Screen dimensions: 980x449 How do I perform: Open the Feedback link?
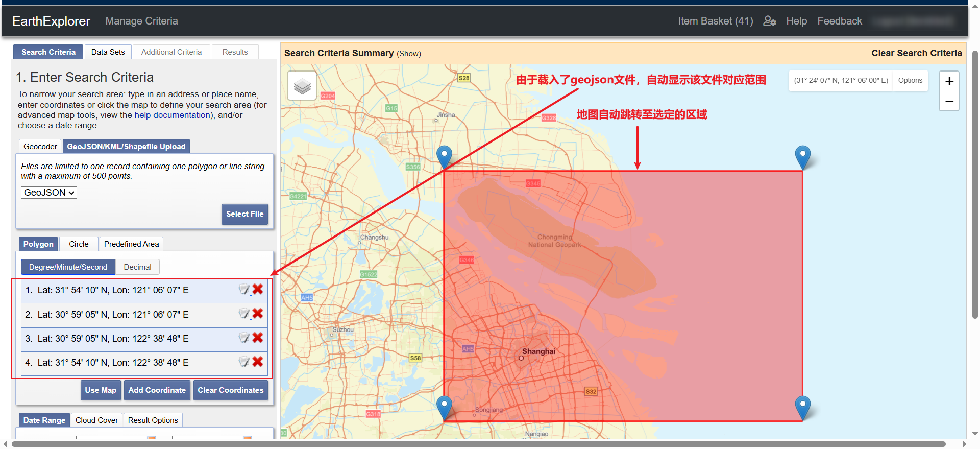pos(840,21)
